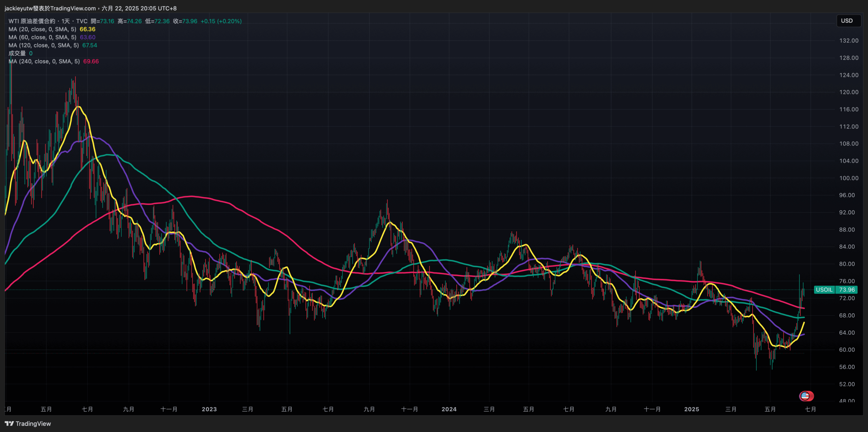The image size is (868, 432).
Task: Click the 2025 label on time axis
Action: [x=692, y=409]
